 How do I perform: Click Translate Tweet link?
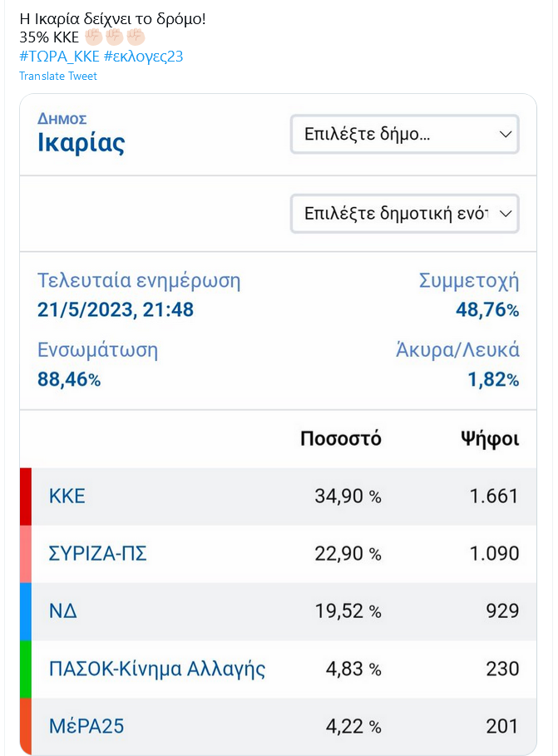(x=58, y=77)
